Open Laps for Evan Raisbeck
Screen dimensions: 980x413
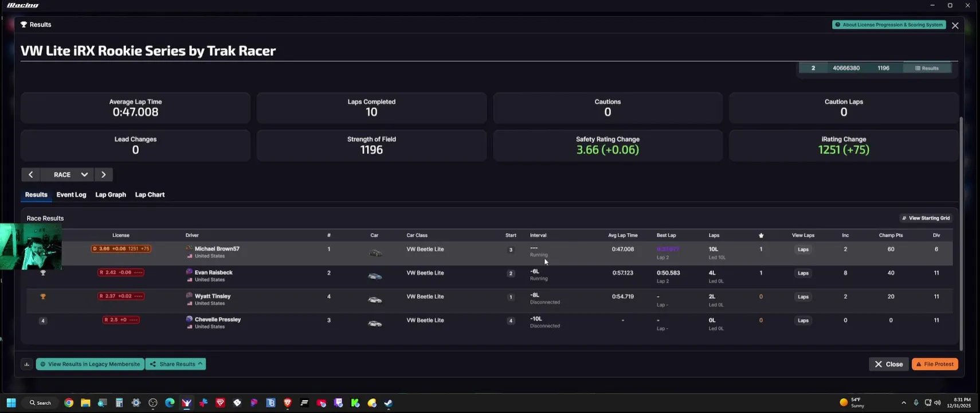(803, 273)
